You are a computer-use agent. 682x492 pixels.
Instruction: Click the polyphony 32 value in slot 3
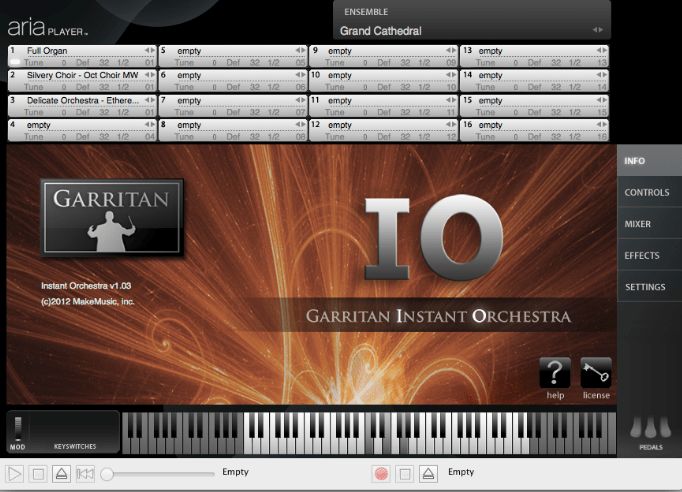(x=104, y=112)
